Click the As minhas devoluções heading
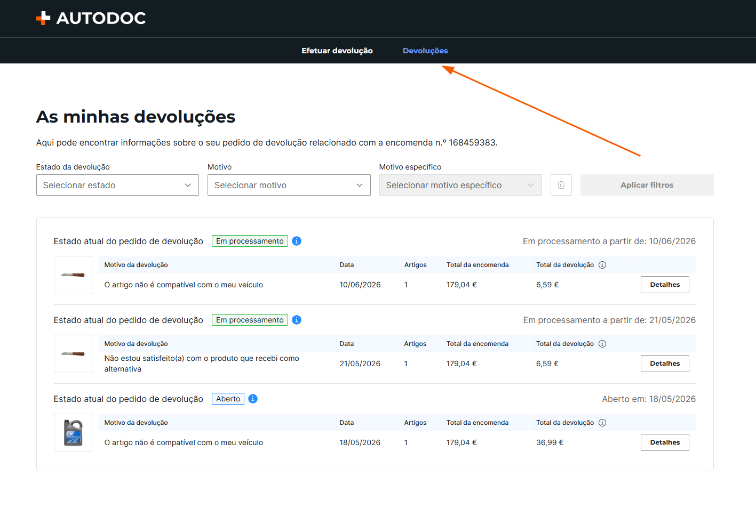The width and height of the screenshot is (756, 532). tap(136, 117)
